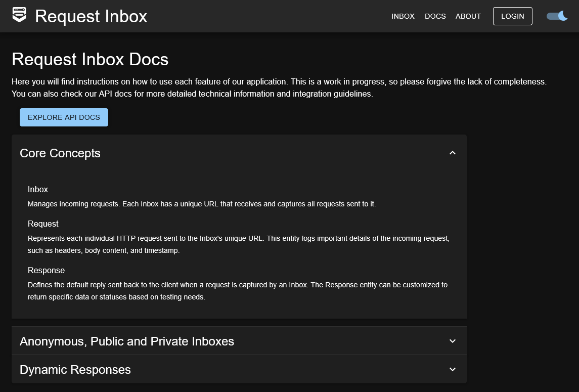Click the Request concept heading
The width and height of the screenshot is (579, 392).
pos(43,224)
